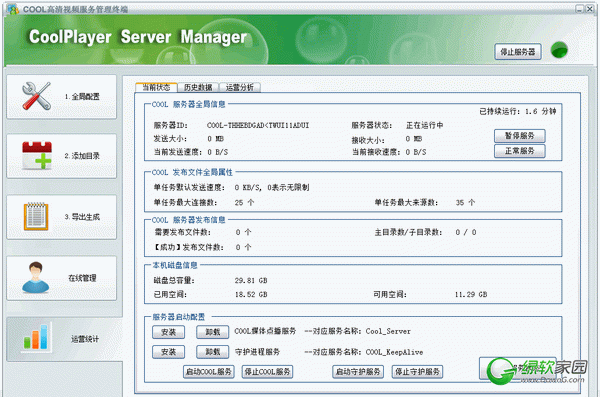Viewport: 600px width, 397px height.
Task: Click server ID value COOL-THHEBDGAD
Action: (258, 125)
